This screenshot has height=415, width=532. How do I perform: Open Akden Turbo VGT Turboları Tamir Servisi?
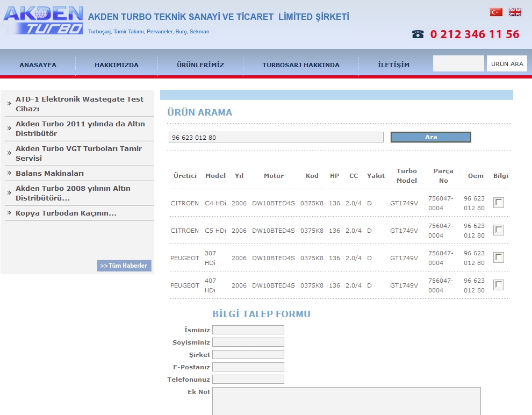(x=78, y=153)
